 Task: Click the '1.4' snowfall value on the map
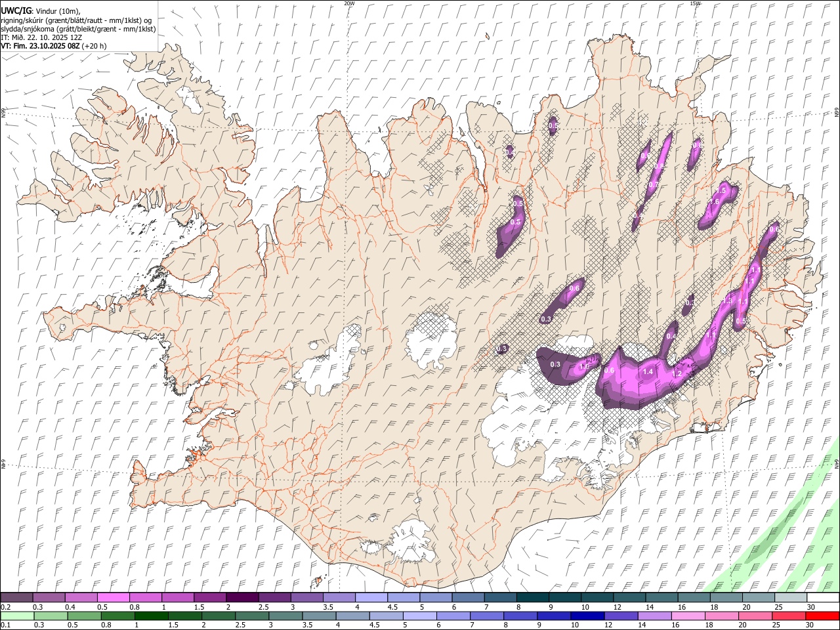click(648, 372)
